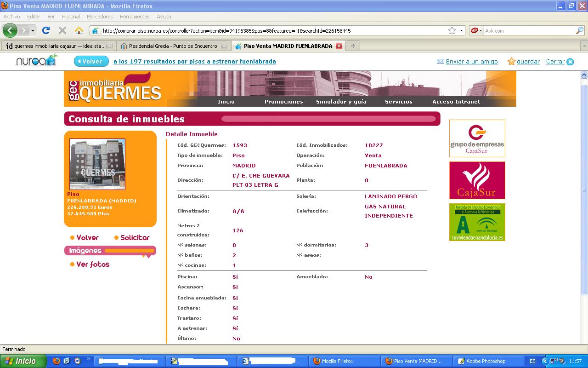Open the search engine selector dropdown
This screenshot has height=368, width=588.
[481, 31]
